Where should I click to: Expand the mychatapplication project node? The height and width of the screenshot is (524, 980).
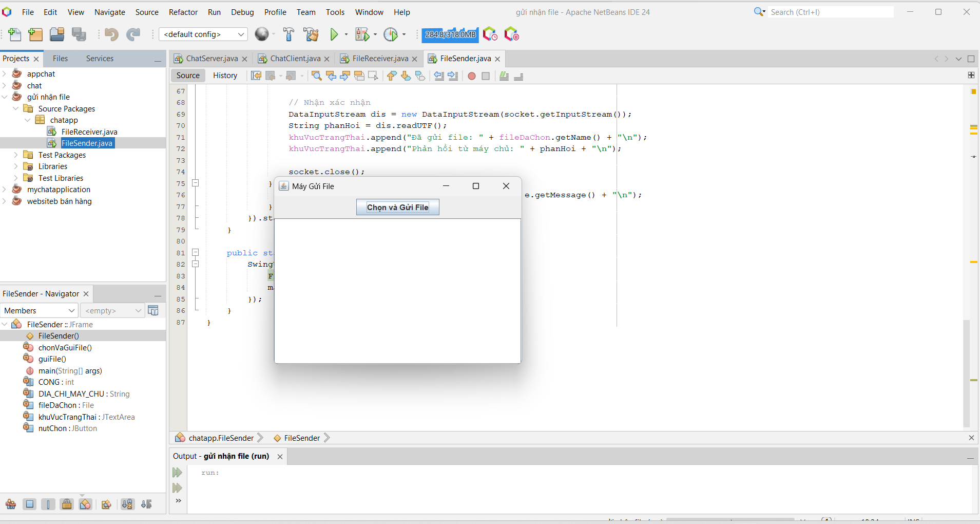5,190
